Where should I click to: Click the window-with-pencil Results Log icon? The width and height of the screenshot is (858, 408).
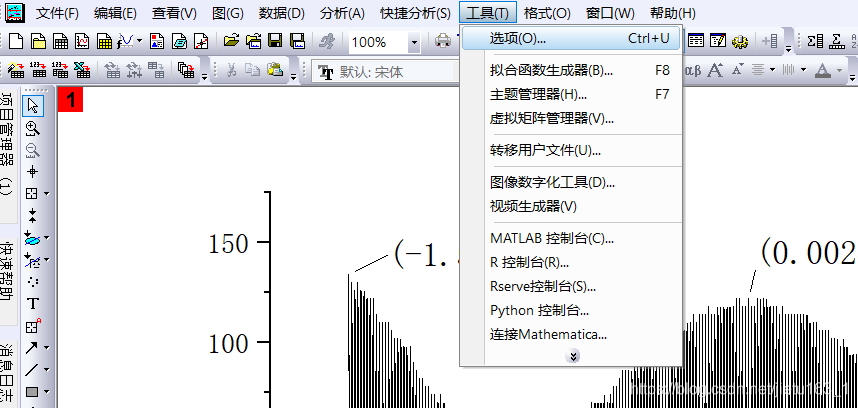tap(717, 41)
